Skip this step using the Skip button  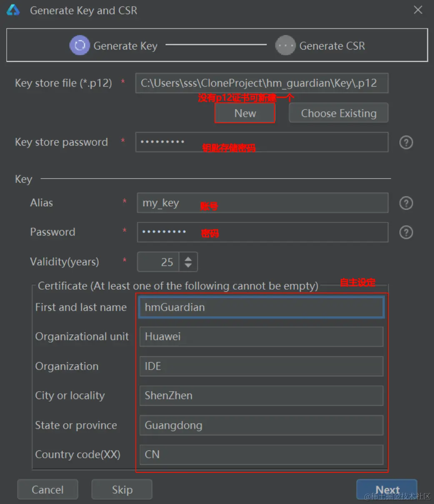(x=122, y=489)
